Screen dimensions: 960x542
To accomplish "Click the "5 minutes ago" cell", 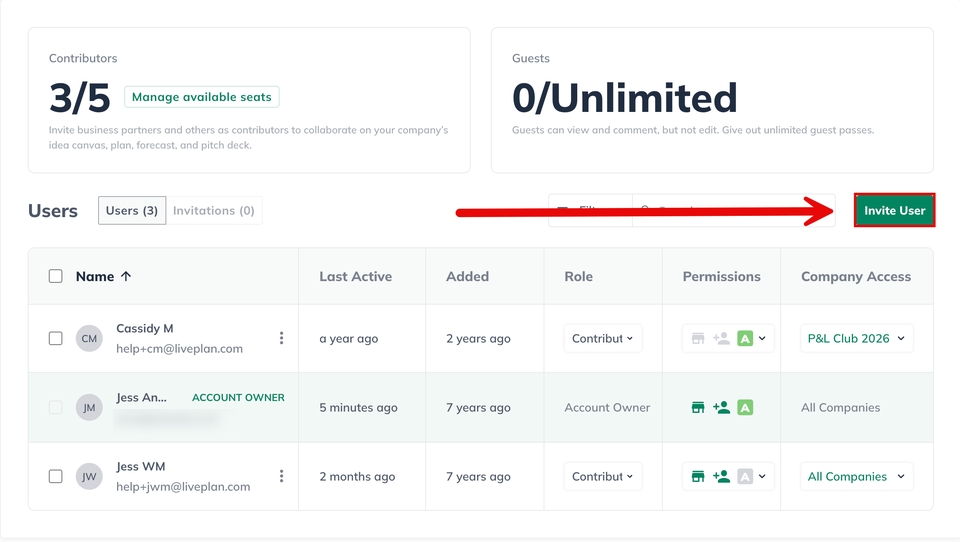I will (358, 407).
